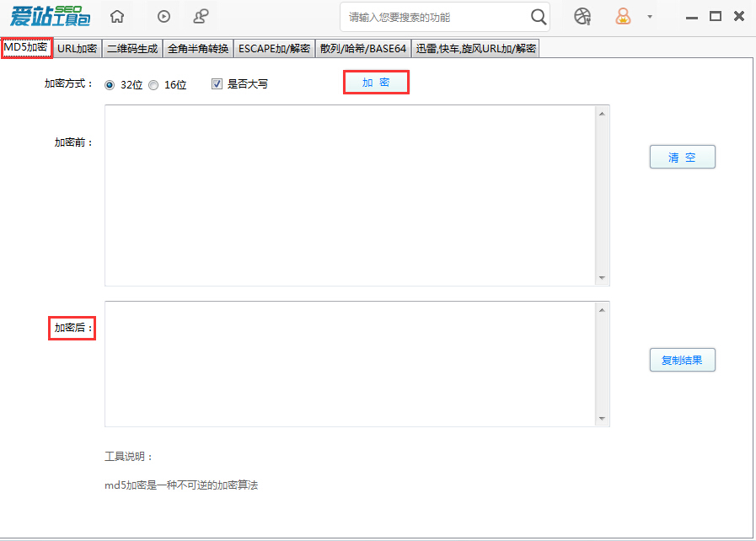Click the user account avatar icon
The image size is (756, 541).
coord(624,16)
